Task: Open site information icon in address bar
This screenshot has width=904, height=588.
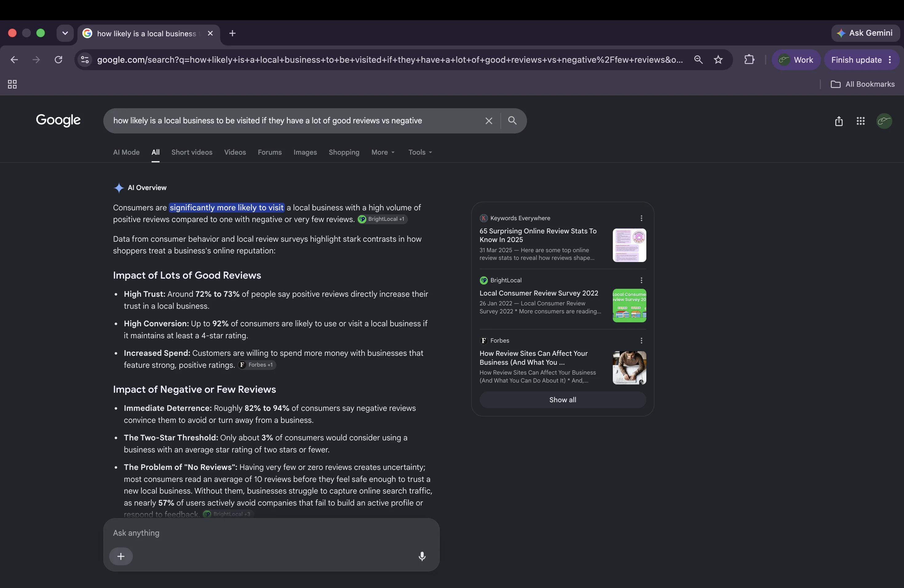Action: [x=85, y=60]
